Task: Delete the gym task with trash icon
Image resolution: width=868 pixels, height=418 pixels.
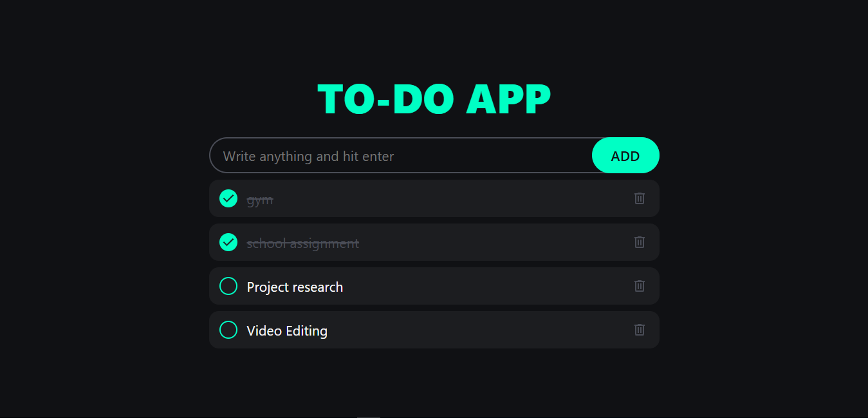Action: tap(639, 198)
